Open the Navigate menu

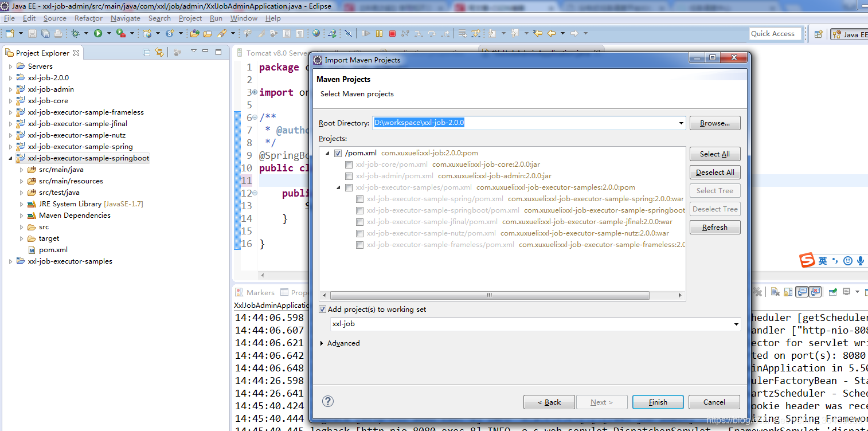(x=126, y=18)
